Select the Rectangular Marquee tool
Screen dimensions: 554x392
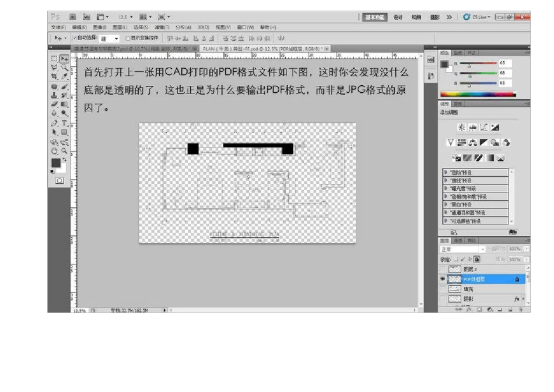(54, 59)
